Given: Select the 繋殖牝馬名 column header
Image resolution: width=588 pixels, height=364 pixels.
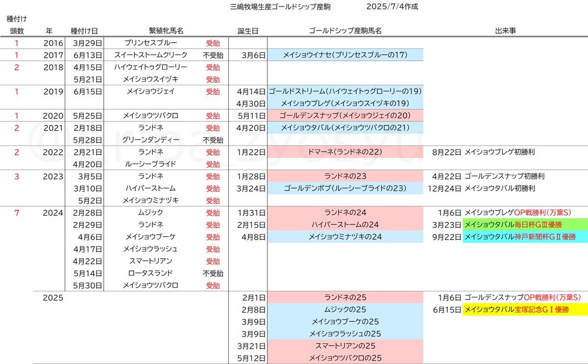Looking at the screenshot, I should pyautogui.click(x=166, y=31).
